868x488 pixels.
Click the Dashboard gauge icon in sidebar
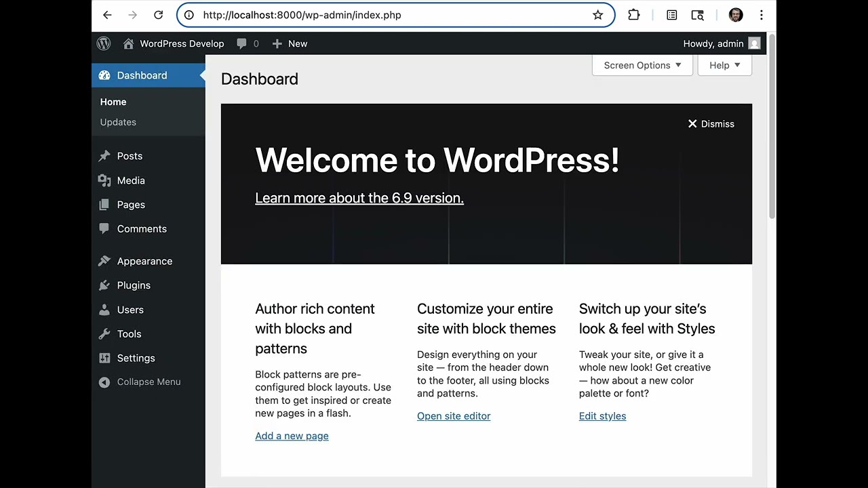[104, 75]
